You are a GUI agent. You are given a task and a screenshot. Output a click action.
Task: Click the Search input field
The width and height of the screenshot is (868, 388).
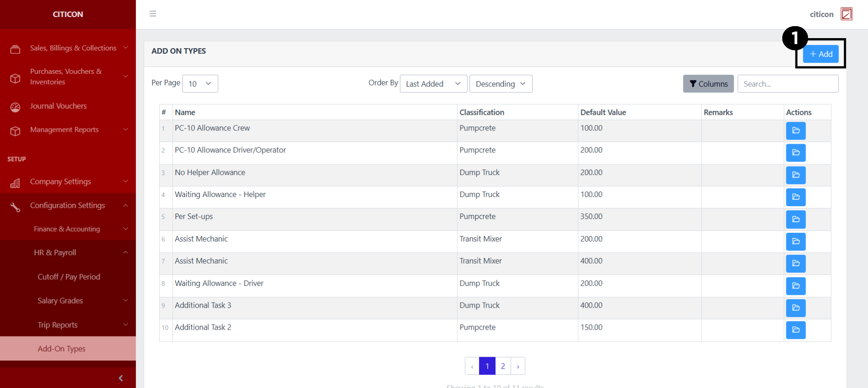[x=788, y=84]
